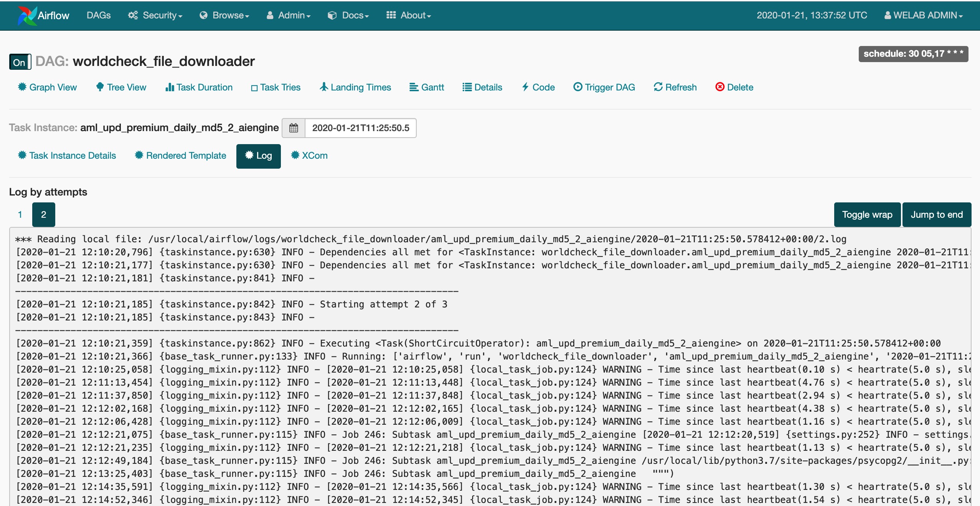
Task: Click the Refresh link
Action: click(675, 87)
